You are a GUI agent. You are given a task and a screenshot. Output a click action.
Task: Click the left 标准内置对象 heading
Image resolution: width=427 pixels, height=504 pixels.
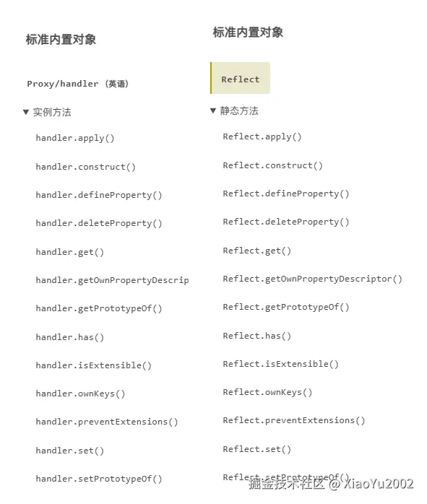tap(61, 39)
